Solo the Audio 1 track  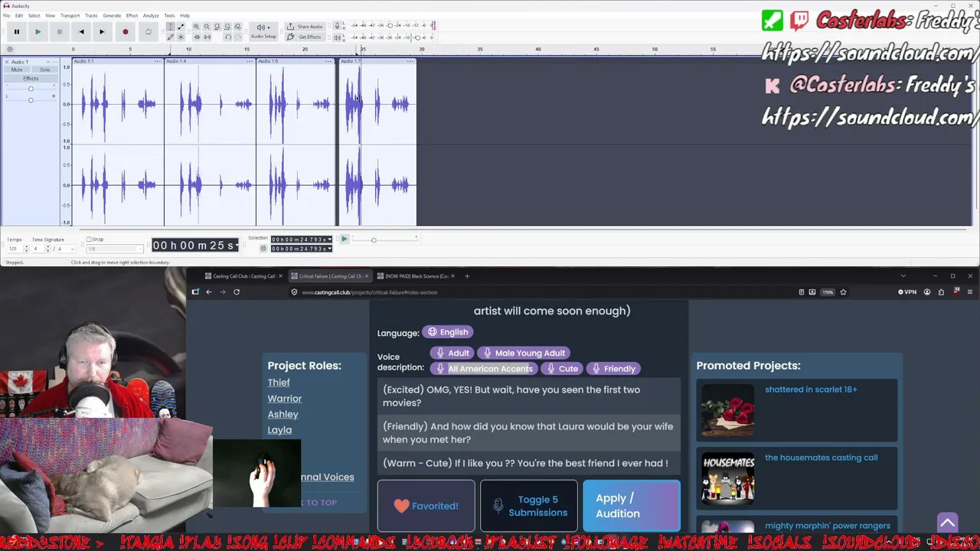(44, 70)
